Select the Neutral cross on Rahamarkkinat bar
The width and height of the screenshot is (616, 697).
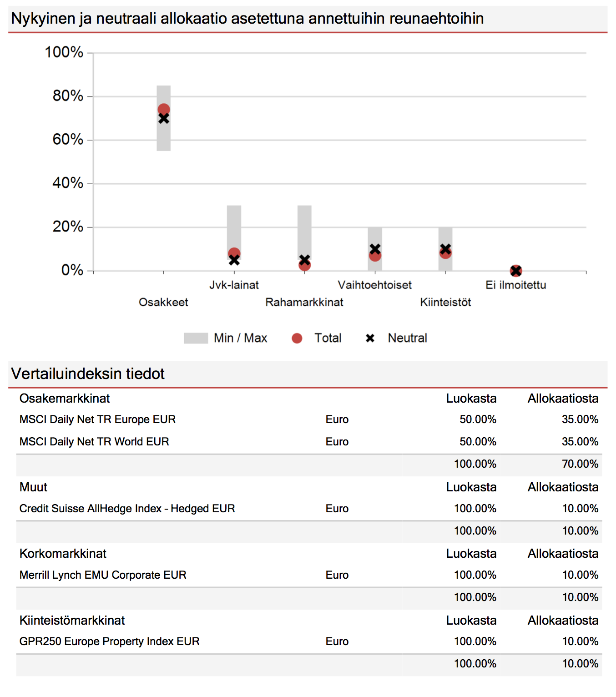(x=305, y=260)
